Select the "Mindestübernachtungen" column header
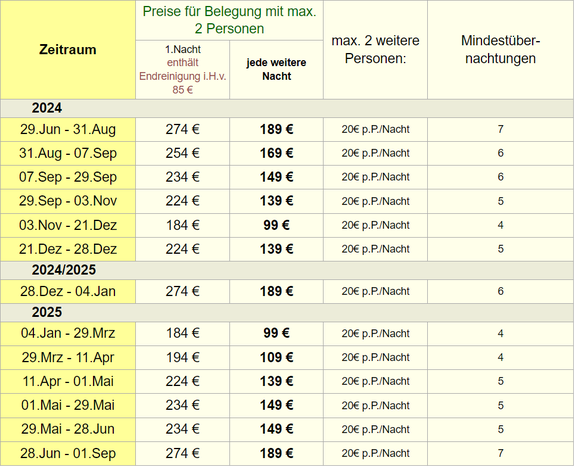575x467 pixels. (501, 50)
